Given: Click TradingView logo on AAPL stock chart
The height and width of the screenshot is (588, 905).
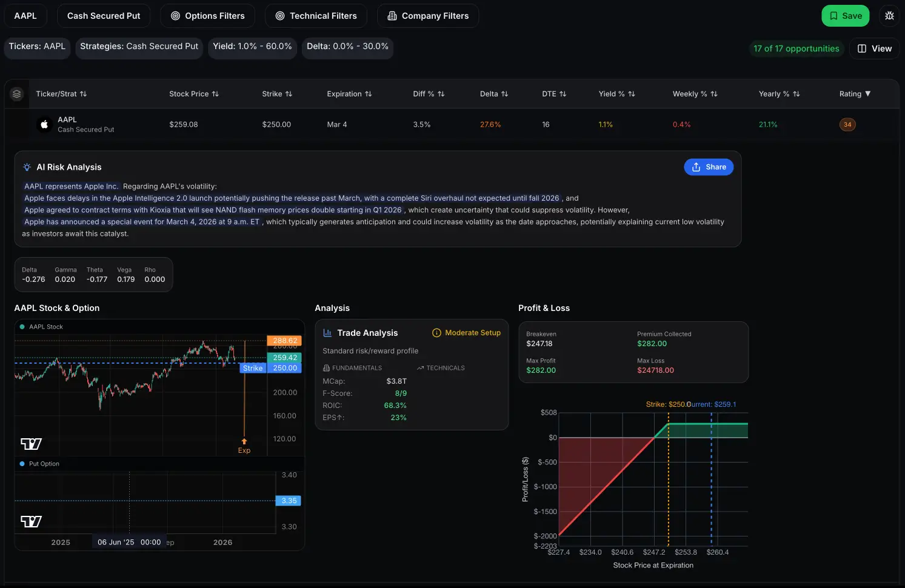Looking at the screenshot, I should point(32,444).
